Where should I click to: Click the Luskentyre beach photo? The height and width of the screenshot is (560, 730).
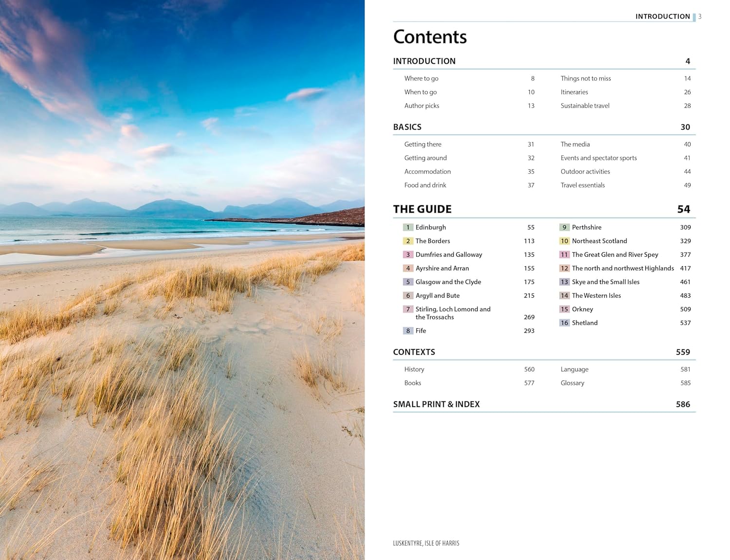[x=182, y=280]
